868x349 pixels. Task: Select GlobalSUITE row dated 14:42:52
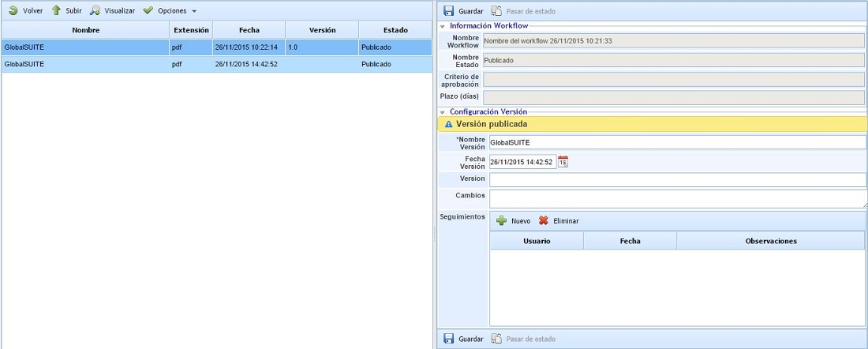(x=85, y=64)
